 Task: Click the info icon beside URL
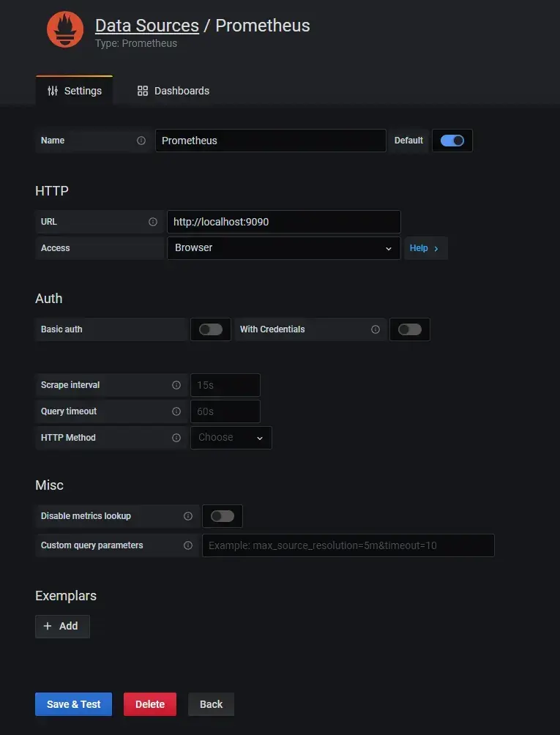tap(153, 222)
